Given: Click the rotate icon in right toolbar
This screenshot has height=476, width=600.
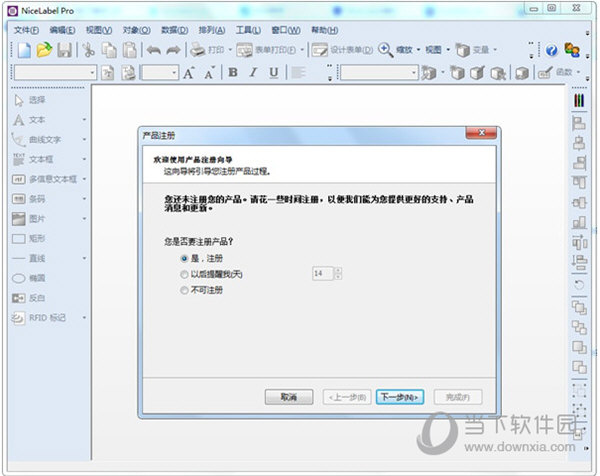Looking at the screenshot, I should coord(579,284).
